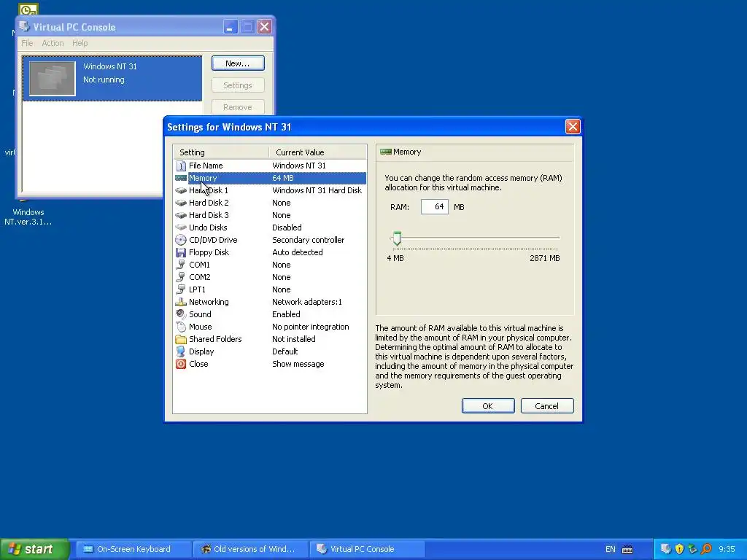The image size is (747, 560).
Task: Click the 'Secondary controller' value
Action: click(x=309, y=240)
